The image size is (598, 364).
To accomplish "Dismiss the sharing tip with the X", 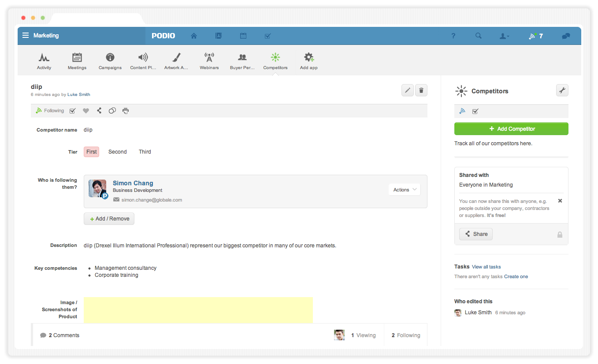I will [x=560, y=201].
